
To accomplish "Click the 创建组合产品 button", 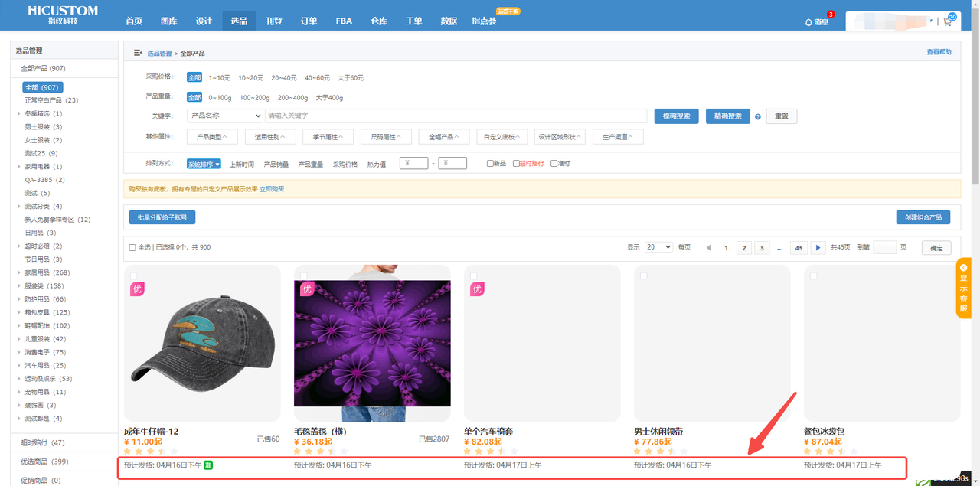I will (x=923, y=217).
